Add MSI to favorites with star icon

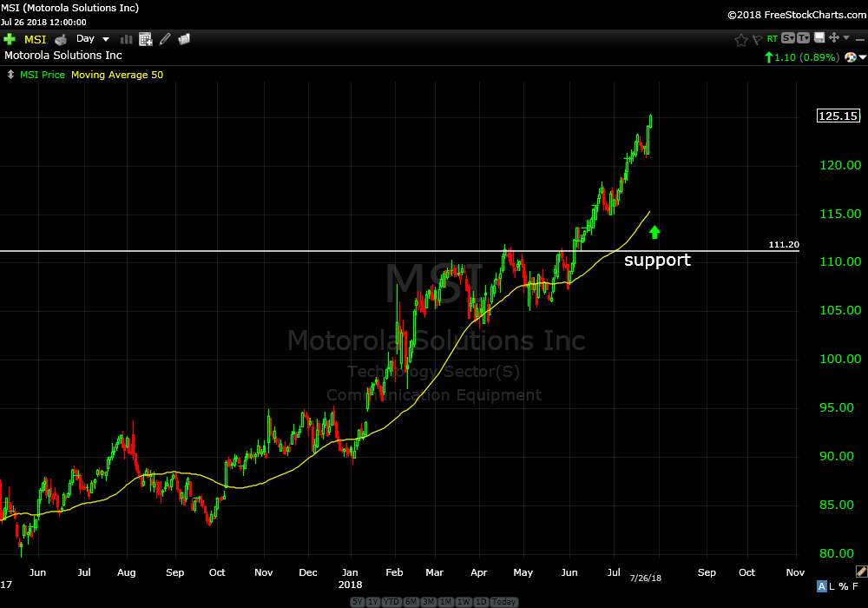[x=740, y=39]
